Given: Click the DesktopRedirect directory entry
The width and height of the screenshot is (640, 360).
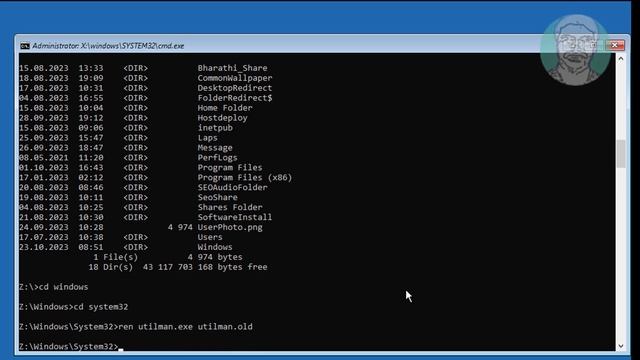Looking at the screenshot, I should (x=235, y=88).
